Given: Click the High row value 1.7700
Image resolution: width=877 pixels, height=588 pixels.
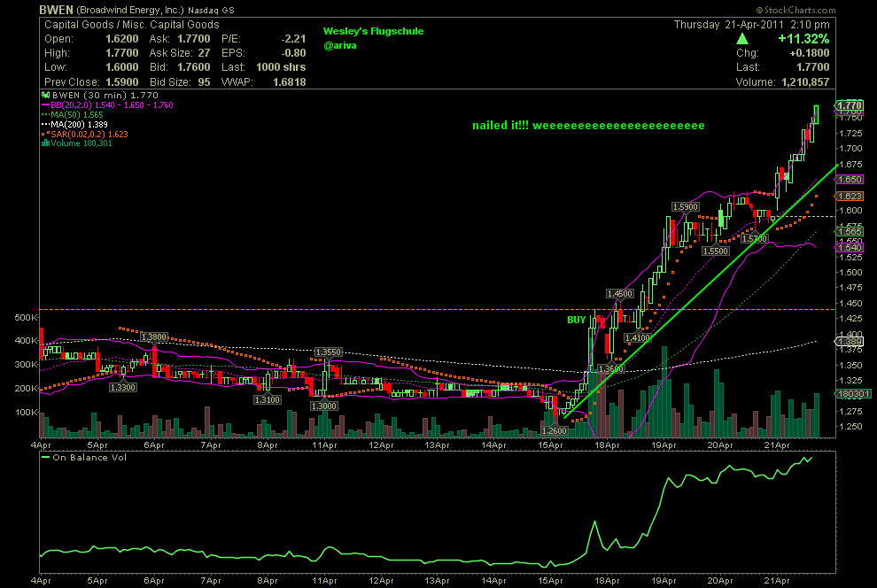Looking at the screenshot, I should [x=122, y=53].
